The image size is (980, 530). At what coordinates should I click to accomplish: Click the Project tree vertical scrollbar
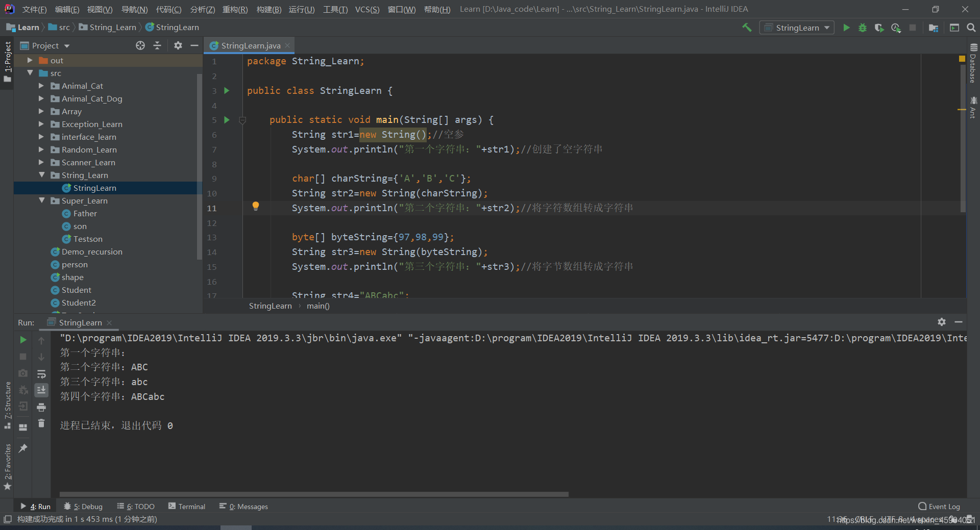[200, 166]
